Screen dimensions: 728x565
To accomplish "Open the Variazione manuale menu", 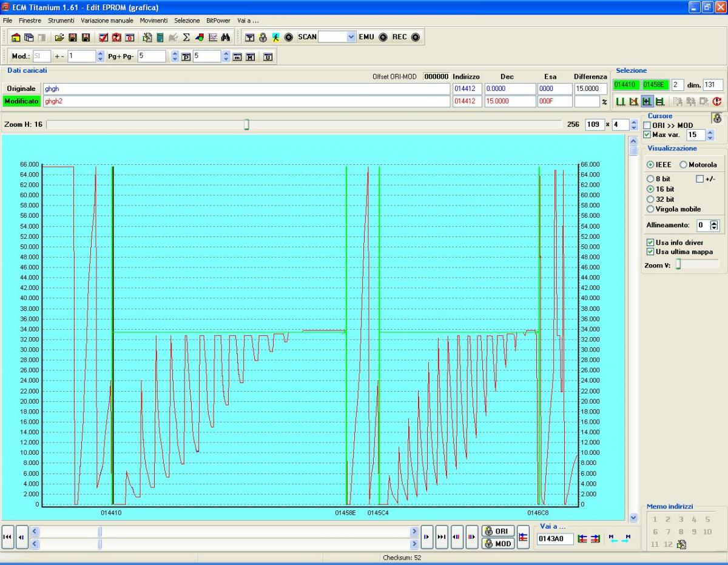I will pyautogui.click(x=107, y=21).
